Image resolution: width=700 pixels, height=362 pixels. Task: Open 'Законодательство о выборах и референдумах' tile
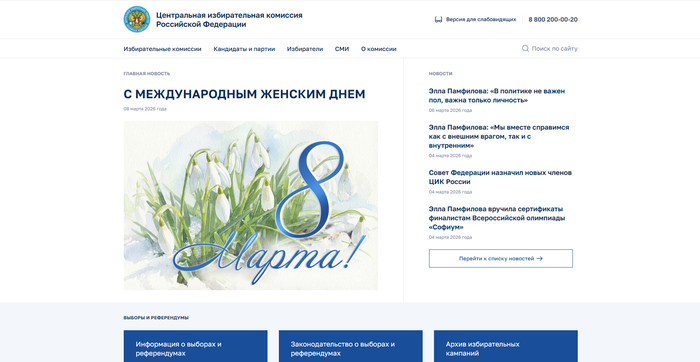tap(350, 346)
